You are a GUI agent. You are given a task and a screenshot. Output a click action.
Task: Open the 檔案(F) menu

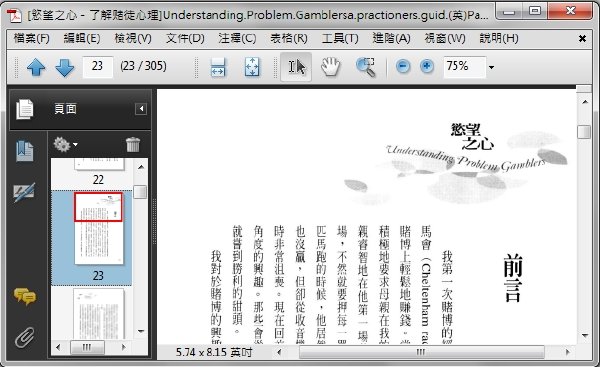pyautogui.click(x=32, y=38)
